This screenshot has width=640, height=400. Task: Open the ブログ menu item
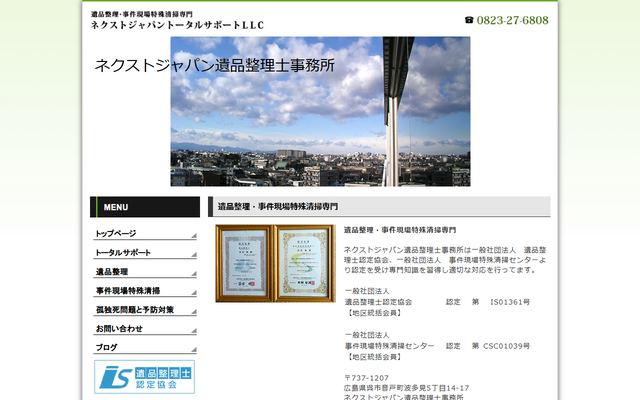point(145,348)
